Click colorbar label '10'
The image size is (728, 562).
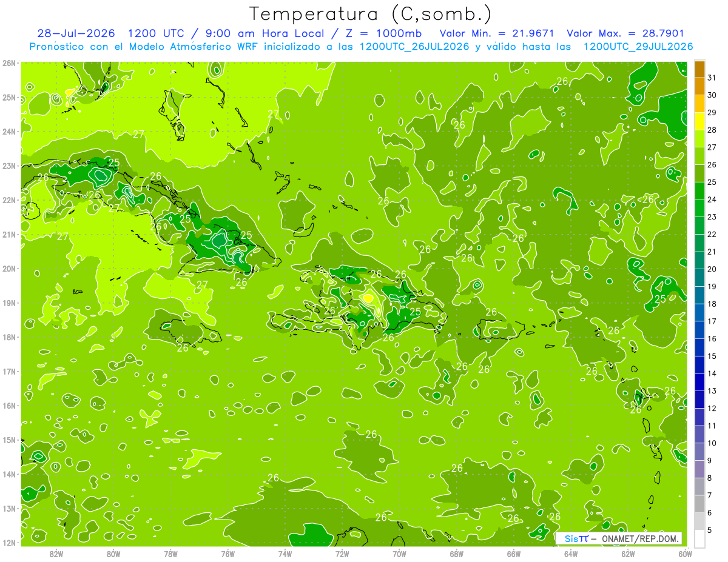point(712,443)
